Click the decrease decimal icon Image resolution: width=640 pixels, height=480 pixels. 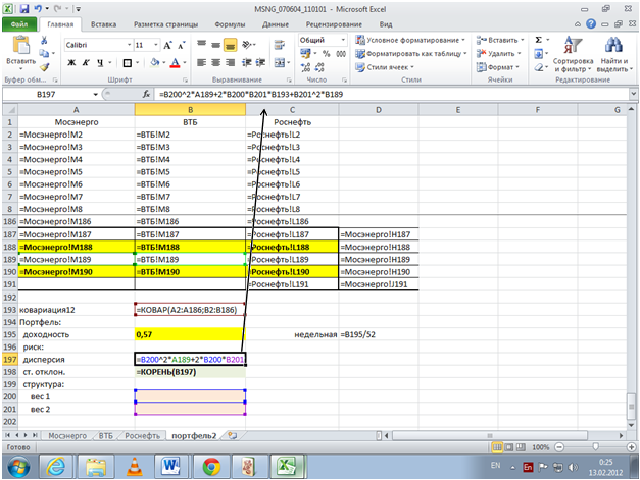320,67
